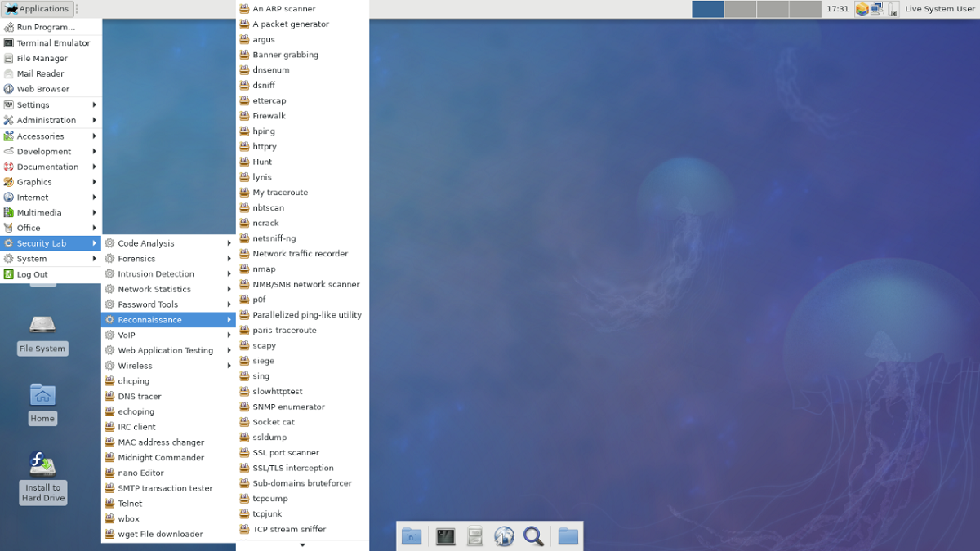Launch MAC address changer
The height and width of the screenshot is (551, 980).
pos(168,442)
